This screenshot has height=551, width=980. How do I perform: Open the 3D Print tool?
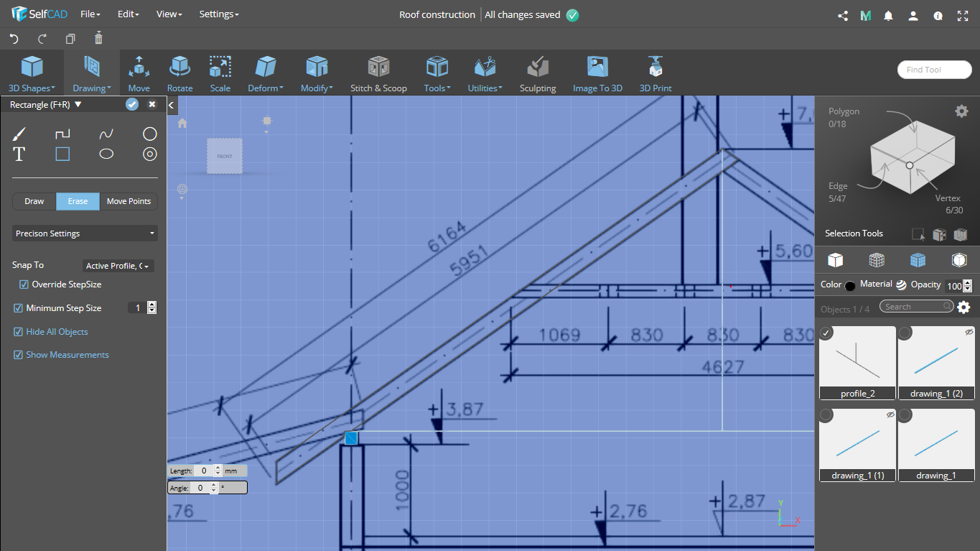coord(655,74)
